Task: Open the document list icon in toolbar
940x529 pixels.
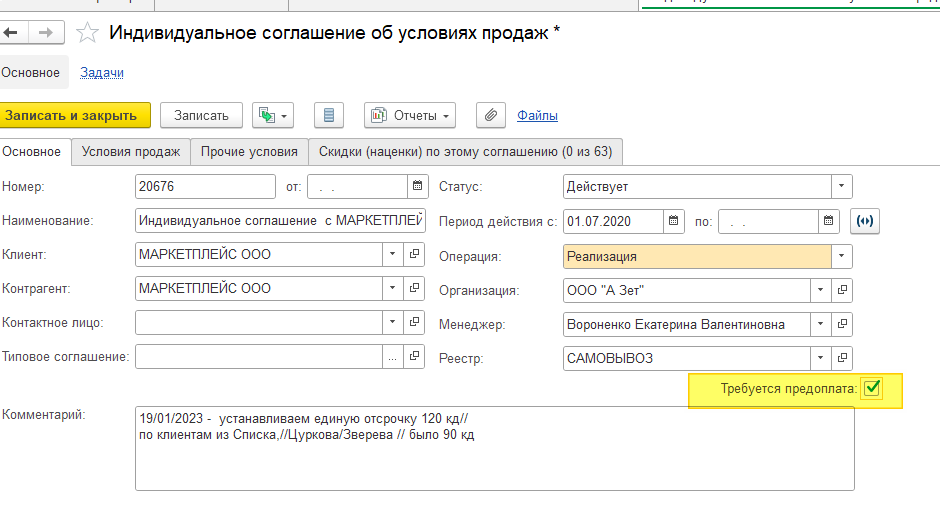Action: point(329,115)
